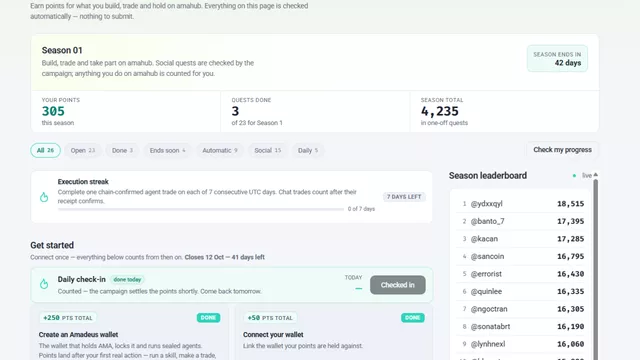640x360 pixels.
Task: Click the 0 of 7 days label
Action: point(361,209)
